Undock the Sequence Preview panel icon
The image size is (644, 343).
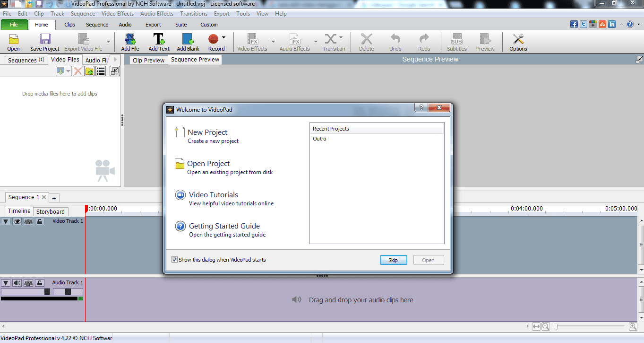tap(639, 60)
